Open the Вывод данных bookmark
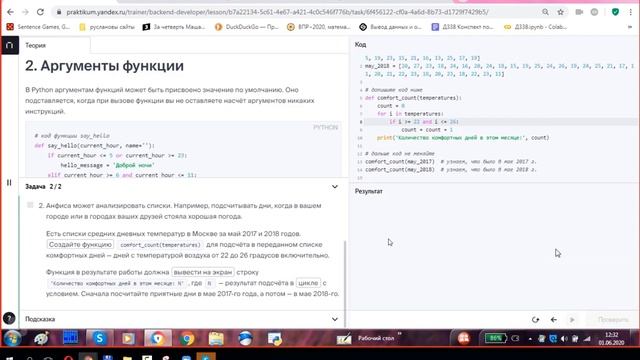 [391, 27]
